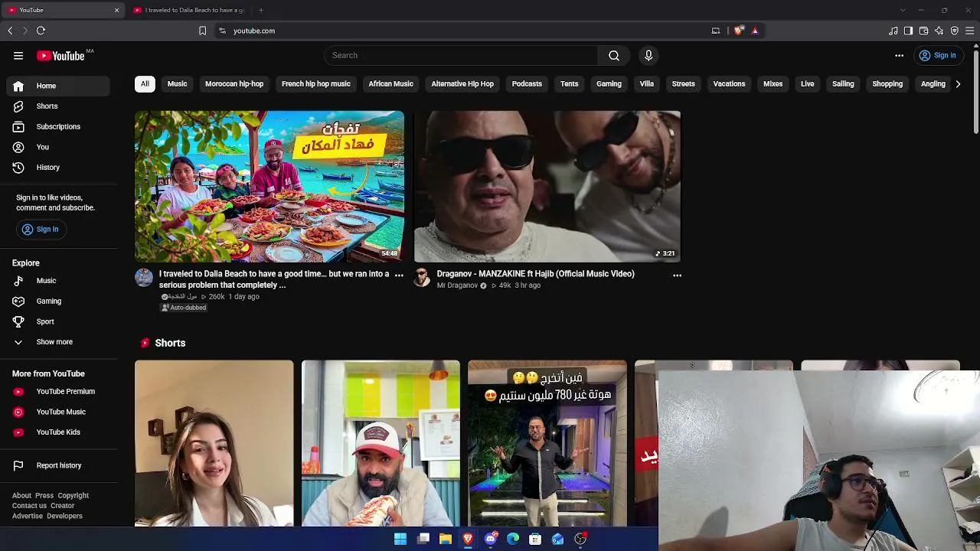Open Brave Leo AI sparkle icon

(x=939, y=31)
